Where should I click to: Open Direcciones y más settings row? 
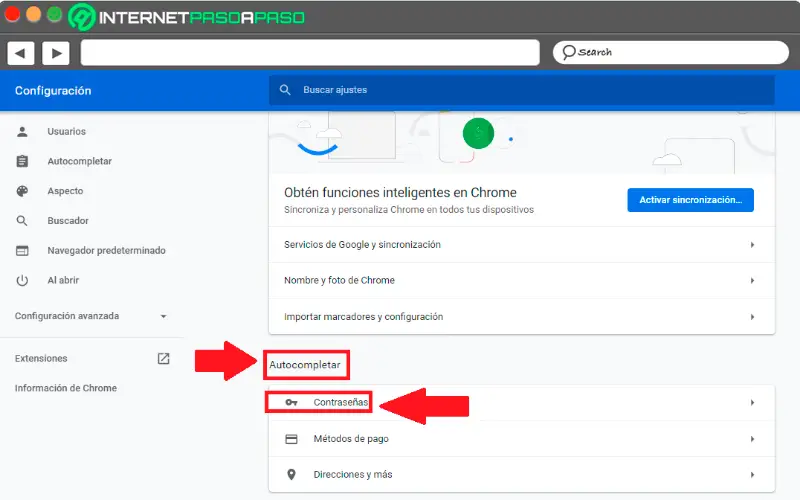[521, 474]
